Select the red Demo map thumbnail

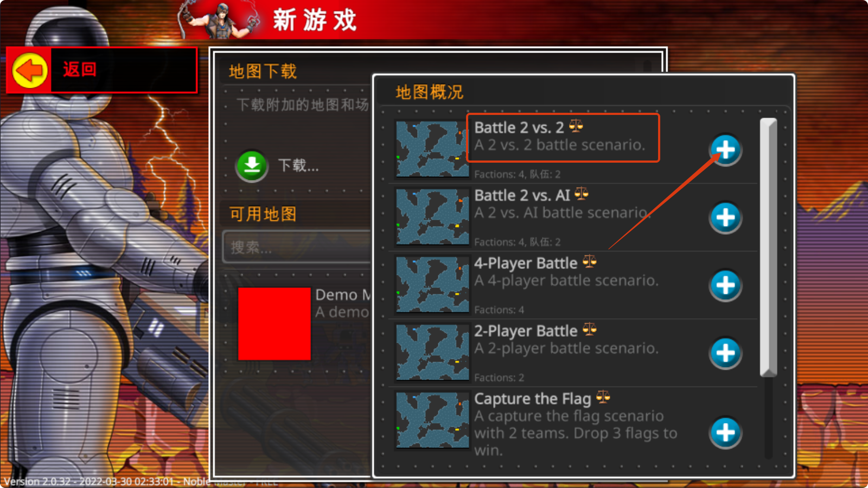275,324
